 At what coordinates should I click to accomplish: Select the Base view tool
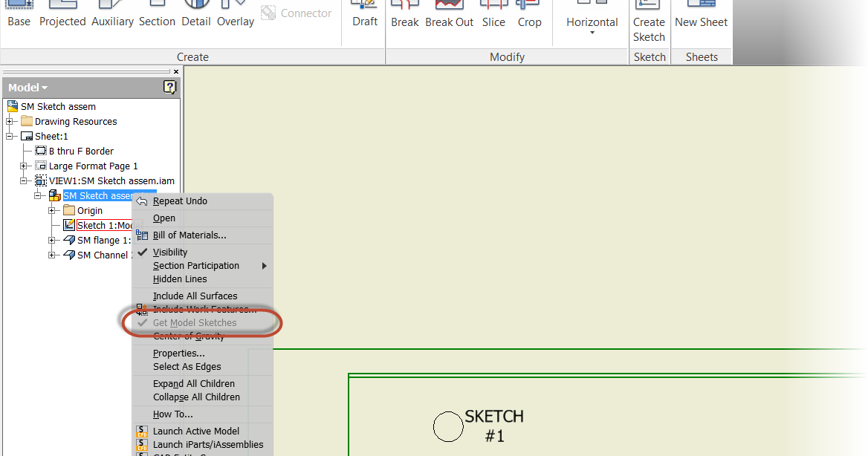tap(19, 15)
